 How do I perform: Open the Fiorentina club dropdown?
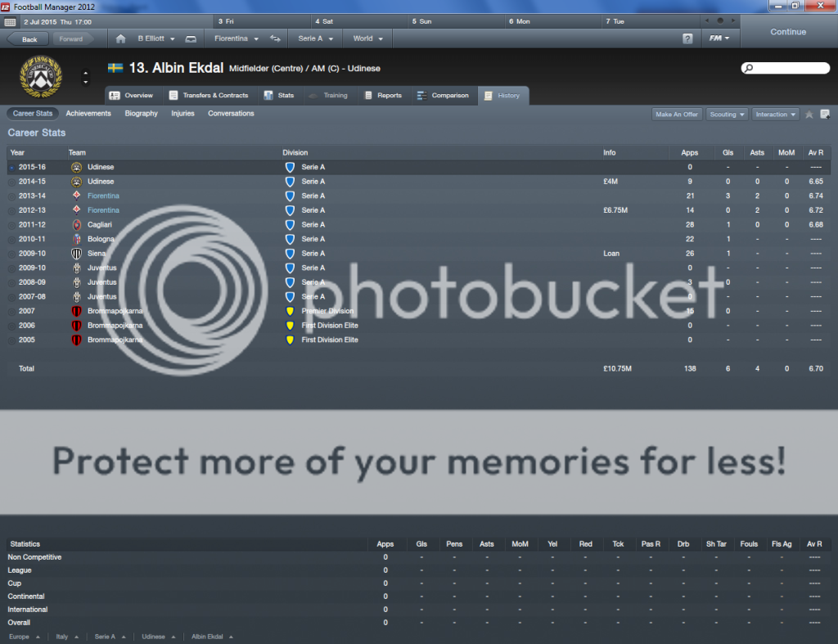tap(237, 39)
